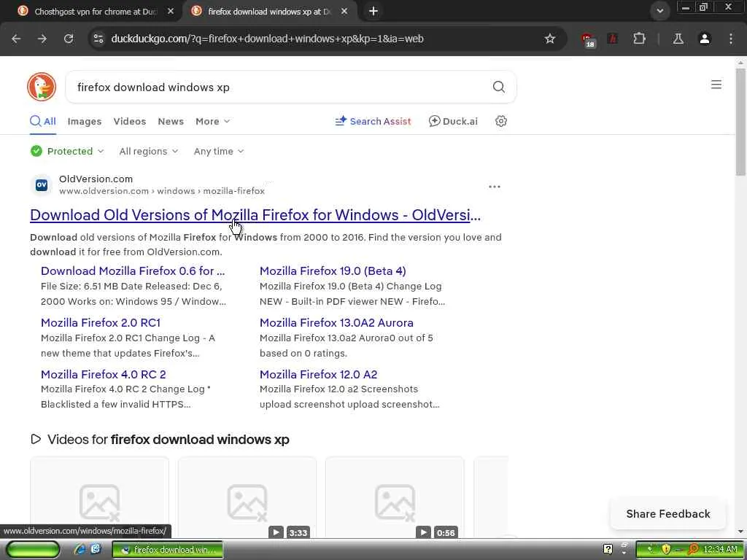Image resolution: width=747 pixels, height=560 pixels.
Task: Open the orange magnifier tray icon
Action: 694,550
